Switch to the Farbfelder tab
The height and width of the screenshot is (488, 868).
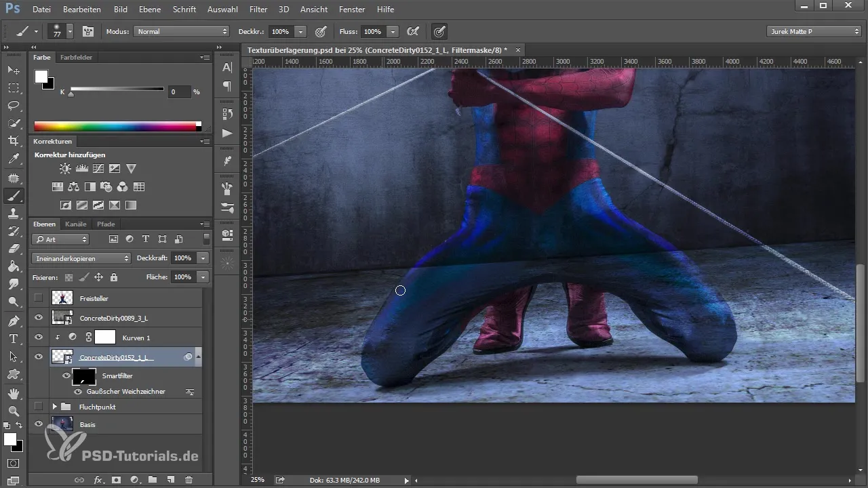pyautogui.click(x=76, y=58)
